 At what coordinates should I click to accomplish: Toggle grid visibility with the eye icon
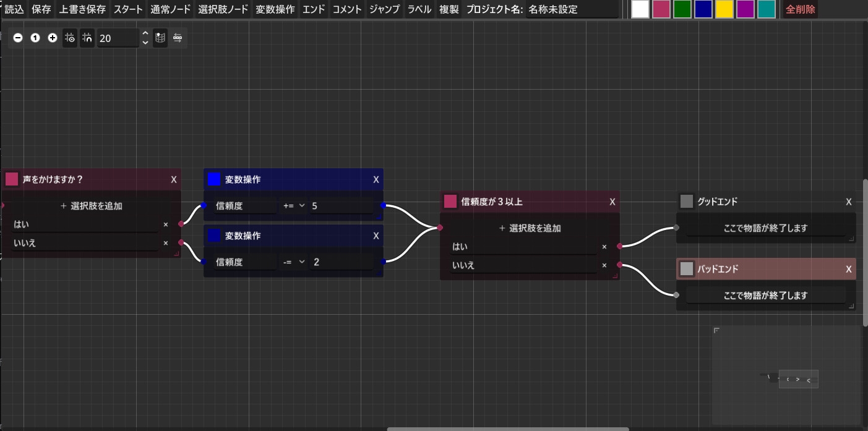[70, 38]
